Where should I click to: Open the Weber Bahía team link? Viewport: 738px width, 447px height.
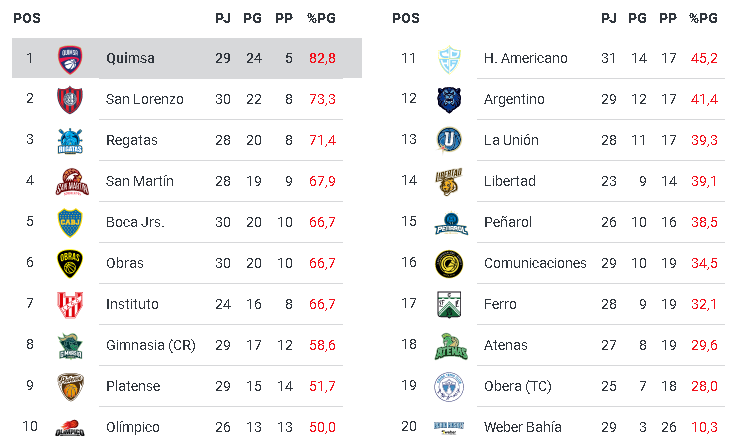click(x=522, y=427)
